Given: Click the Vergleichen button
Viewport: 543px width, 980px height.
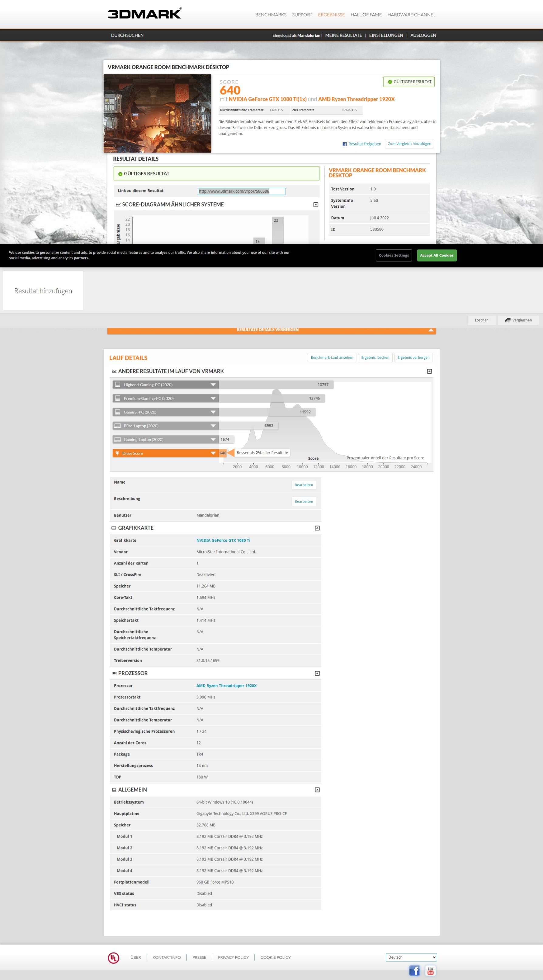Looking at the screenshot, I should coord(518,320).
